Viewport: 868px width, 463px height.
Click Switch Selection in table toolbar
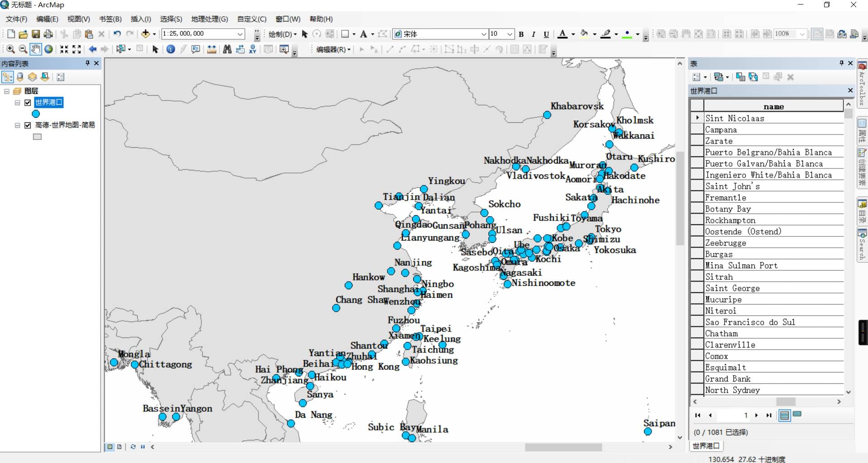[753, 77]
